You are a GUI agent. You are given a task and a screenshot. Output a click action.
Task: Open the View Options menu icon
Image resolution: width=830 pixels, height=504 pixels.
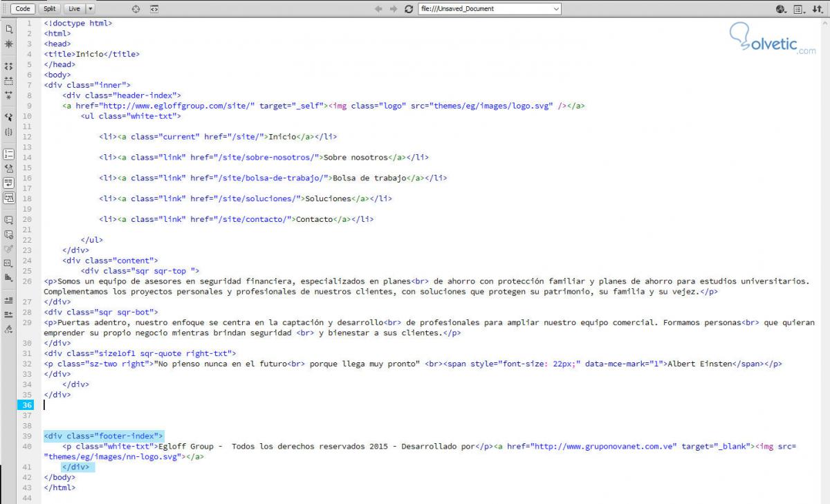[x=799, y=9]
